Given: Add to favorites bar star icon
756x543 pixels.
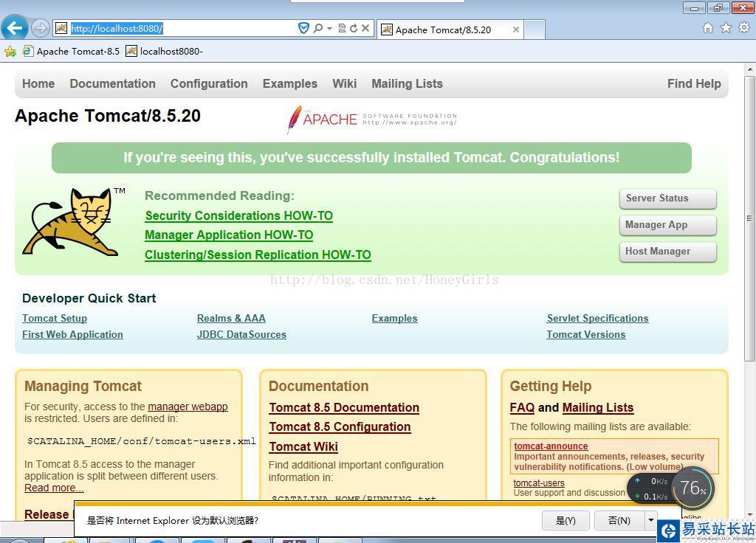Looking at the screenshot, I should click(10, 51).
